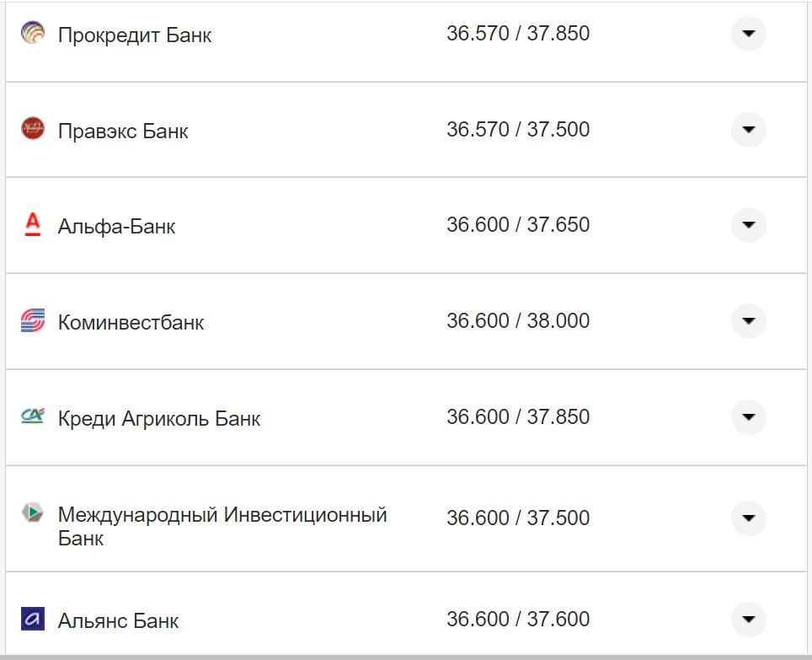812x660 pixels.
Task: Select the red Альфа-Банк letter icon
Action: coord(32,225)
